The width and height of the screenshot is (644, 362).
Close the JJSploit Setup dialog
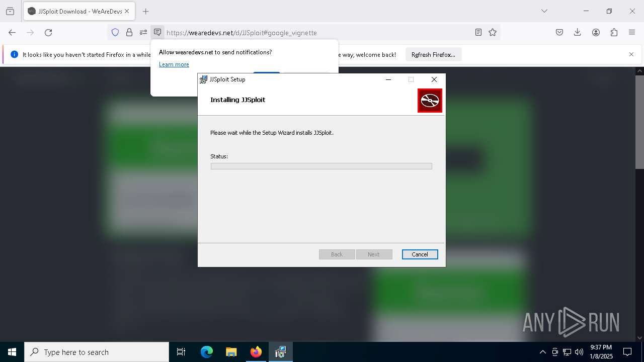(434, 79)
